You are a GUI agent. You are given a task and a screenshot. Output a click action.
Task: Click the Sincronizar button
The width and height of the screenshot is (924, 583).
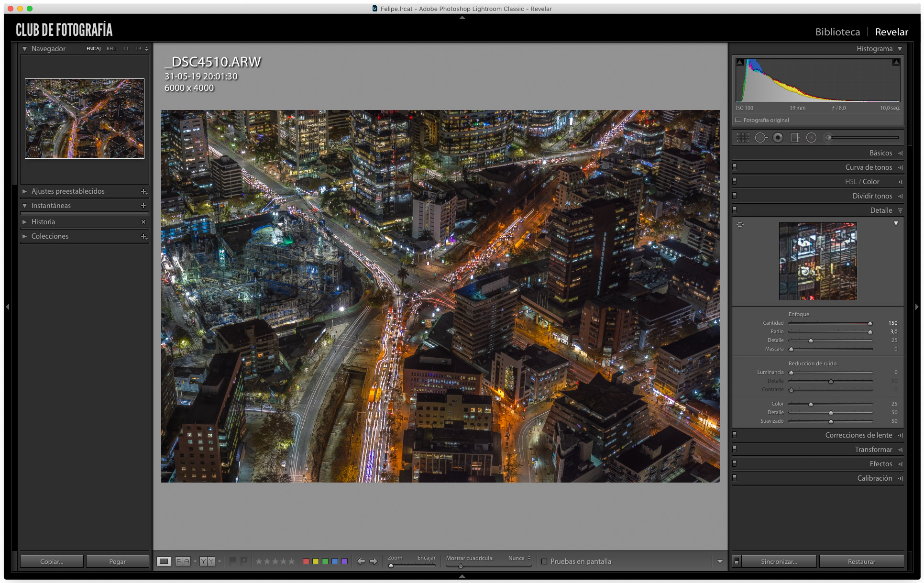coord(779,561)
